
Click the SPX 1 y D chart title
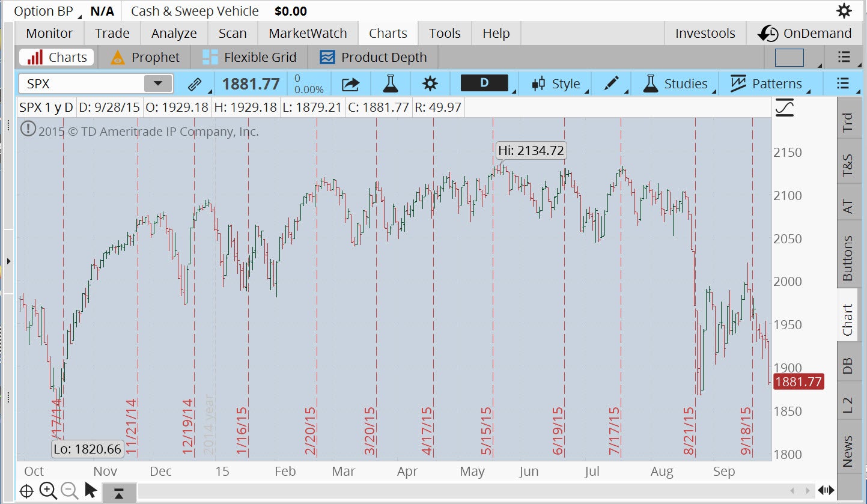46,108
